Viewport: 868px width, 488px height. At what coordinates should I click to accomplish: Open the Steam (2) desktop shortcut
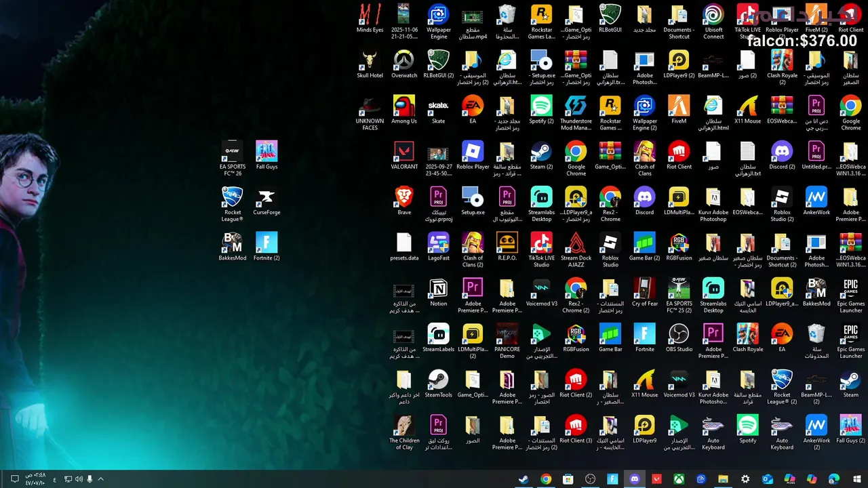[541, 155]
